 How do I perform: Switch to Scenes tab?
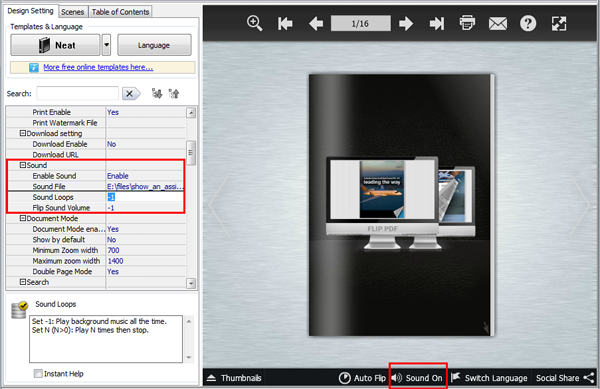tap(73, 12)
